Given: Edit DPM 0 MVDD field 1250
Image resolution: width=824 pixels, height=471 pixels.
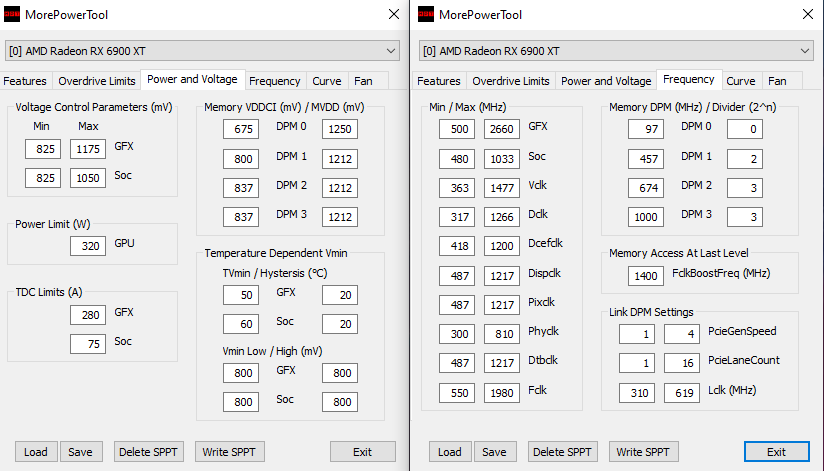Looking at the screenshot, I should click(x=340, y=129).
